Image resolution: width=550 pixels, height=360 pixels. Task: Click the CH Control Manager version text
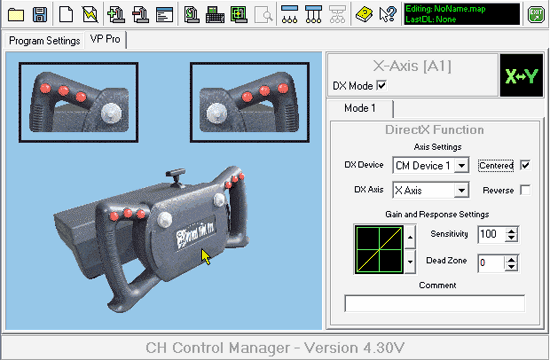[x=275, y=348]
